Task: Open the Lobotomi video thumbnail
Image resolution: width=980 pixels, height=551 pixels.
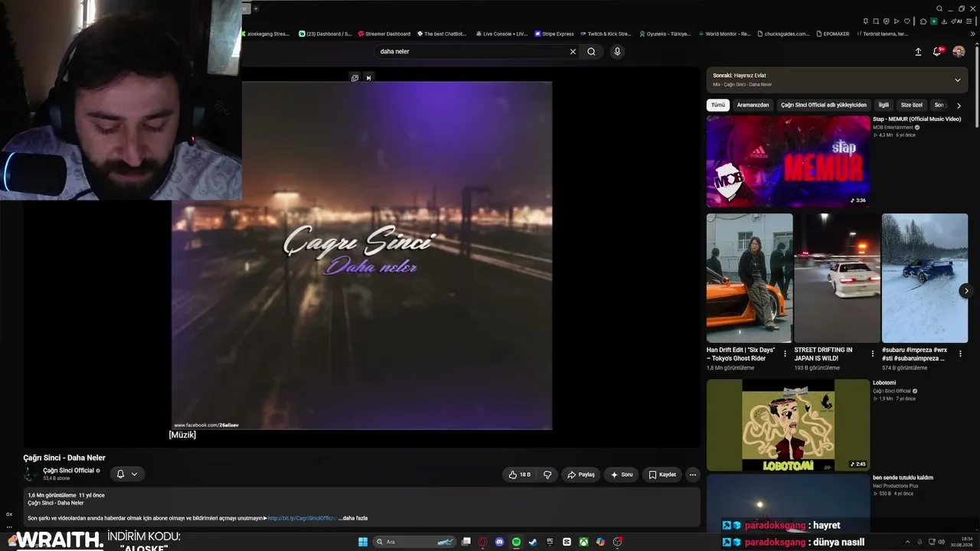Action: tap(788, 425)
